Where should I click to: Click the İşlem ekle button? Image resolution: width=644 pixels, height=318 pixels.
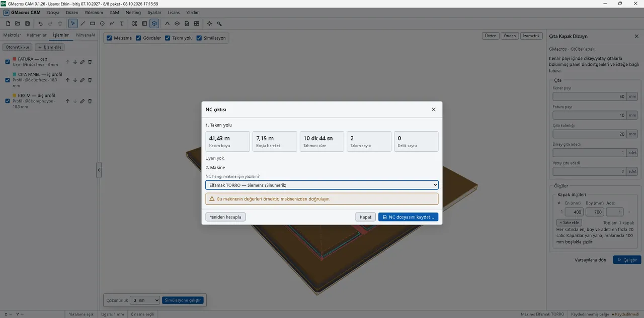[50, 47]
